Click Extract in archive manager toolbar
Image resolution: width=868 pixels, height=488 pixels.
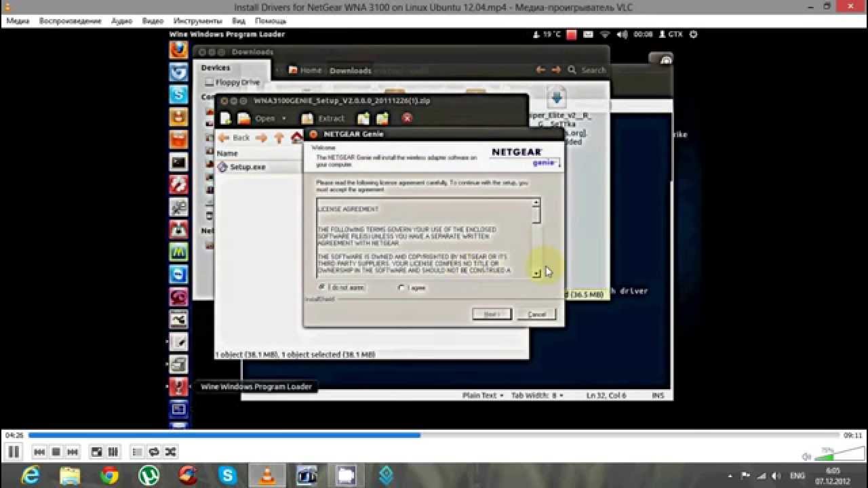(323, 119)
